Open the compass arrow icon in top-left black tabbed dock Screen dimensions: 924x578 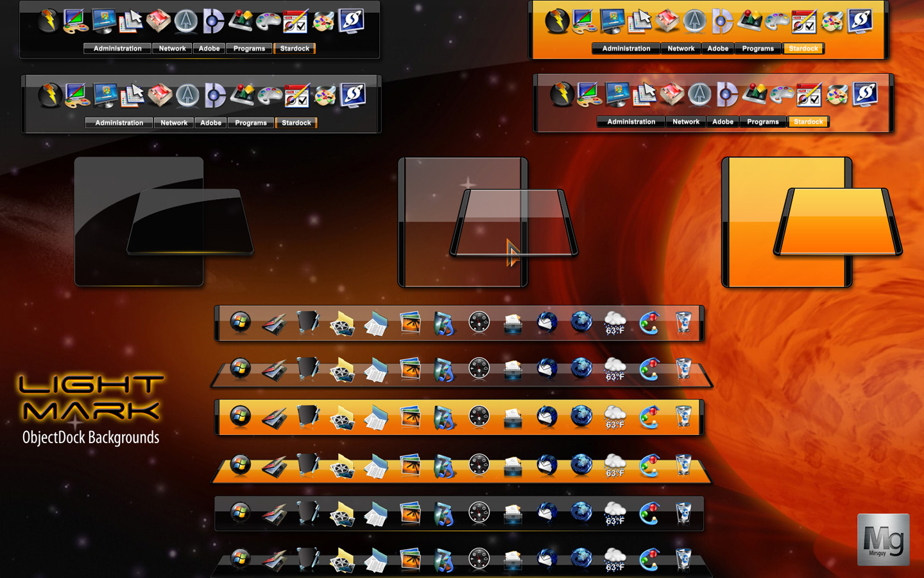pyautogui.click(x=186, y=21)
